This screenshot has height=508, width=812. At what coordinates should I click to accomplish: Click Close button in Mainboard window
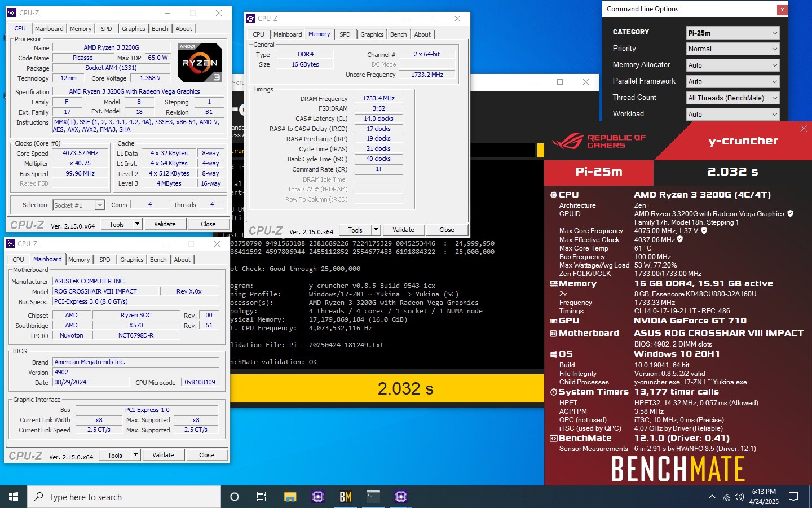click(x=206, y=455)
